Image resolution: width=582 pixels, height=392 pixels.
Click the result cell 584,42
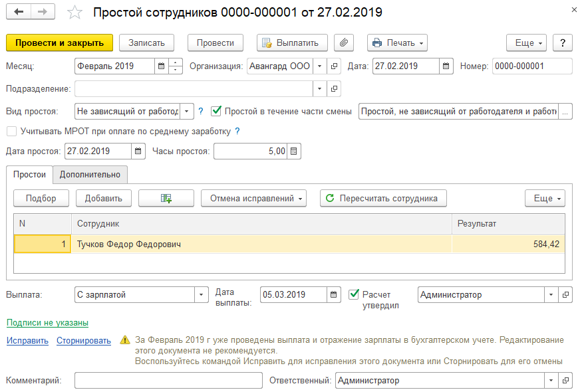[x=508, y=244]
